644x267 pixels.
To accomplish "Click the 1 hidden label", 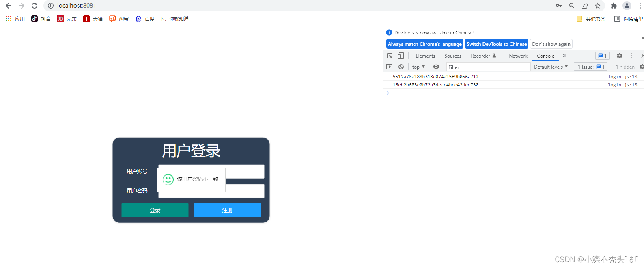I will point(625,67).
